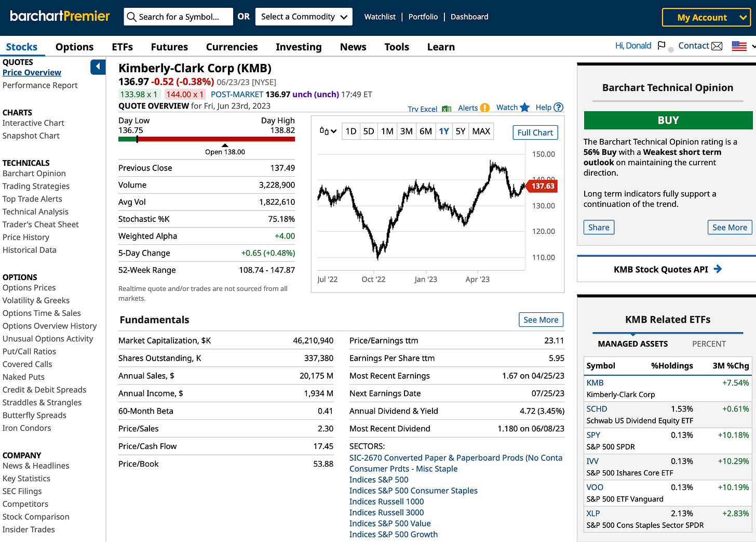Click the red 137.63 price marker
Screen dimensions: 756x542
542,186
